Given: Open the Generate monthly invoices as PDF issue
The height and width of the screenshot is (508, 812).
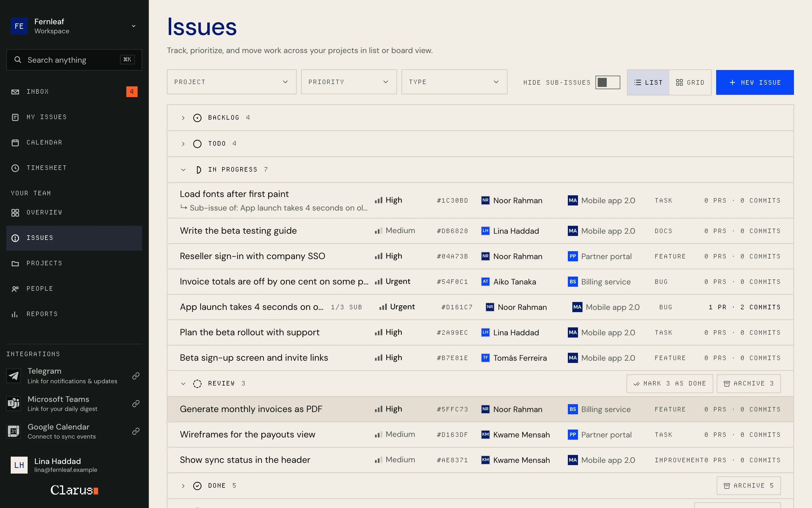Looking at the screenshot, I should point(480,409).
